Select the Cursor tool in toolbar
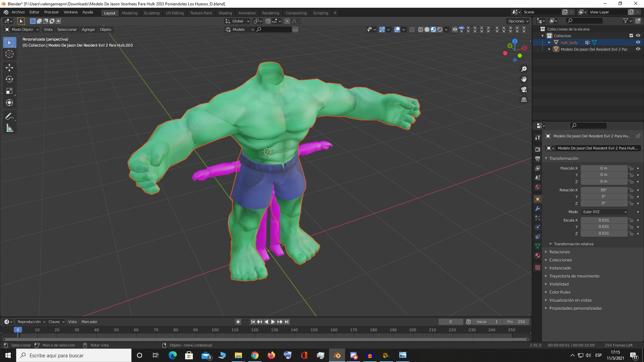The width and height of the screenshot is (644, 362). tap(9, 54)
